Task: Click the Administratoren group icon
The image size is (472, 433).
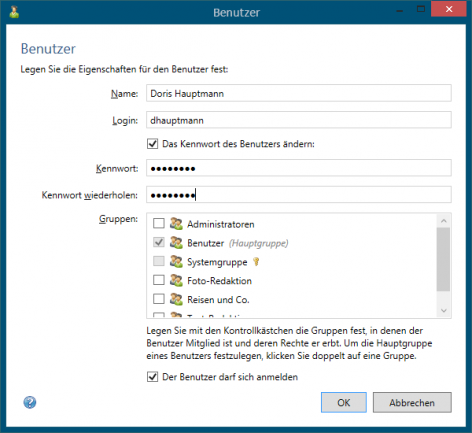Action: tap(176, 224)
